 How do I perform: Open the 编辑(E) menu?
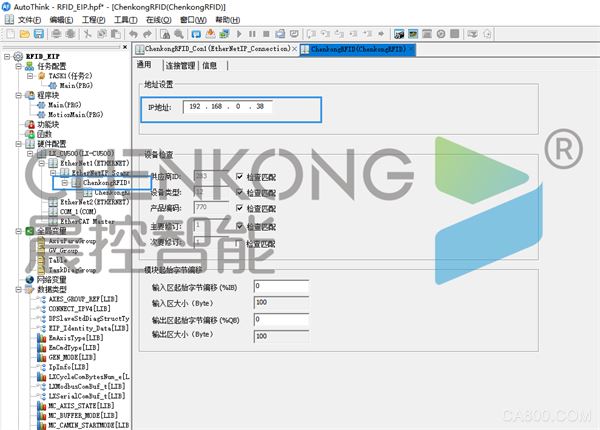tap(61, 20)
